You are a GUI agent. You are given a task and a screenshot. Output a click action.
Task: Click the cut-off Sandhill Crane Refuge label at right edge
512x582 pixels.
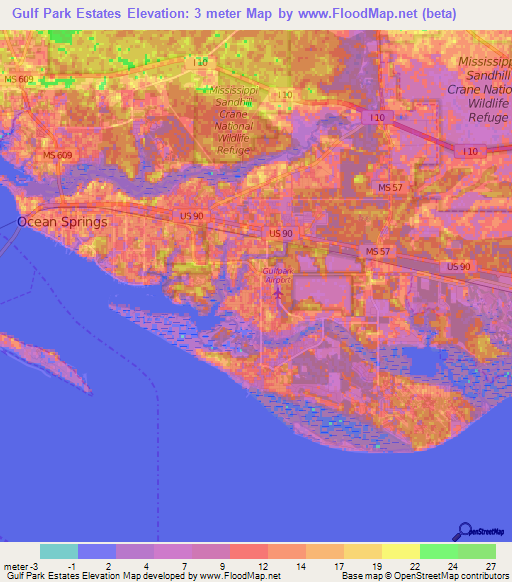click(480, 89)
